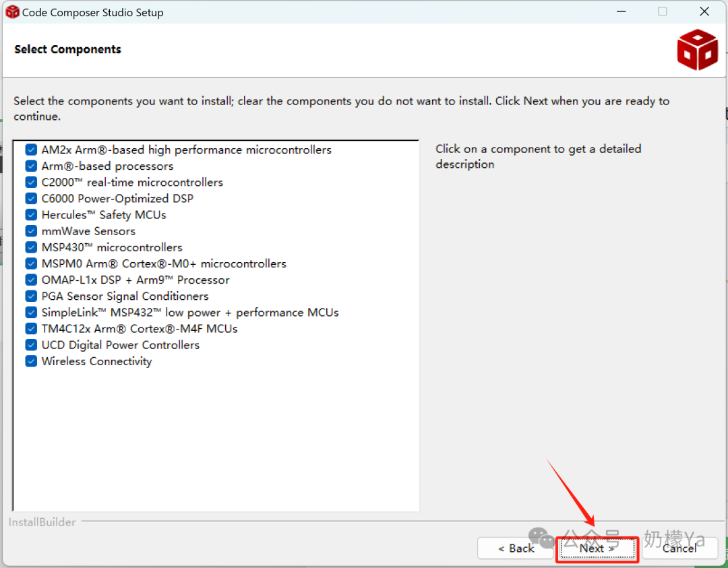This screenshot has width=728, height=568.
Task: Close the setup window
Action: pyautogui.click(x=704, y=11)
